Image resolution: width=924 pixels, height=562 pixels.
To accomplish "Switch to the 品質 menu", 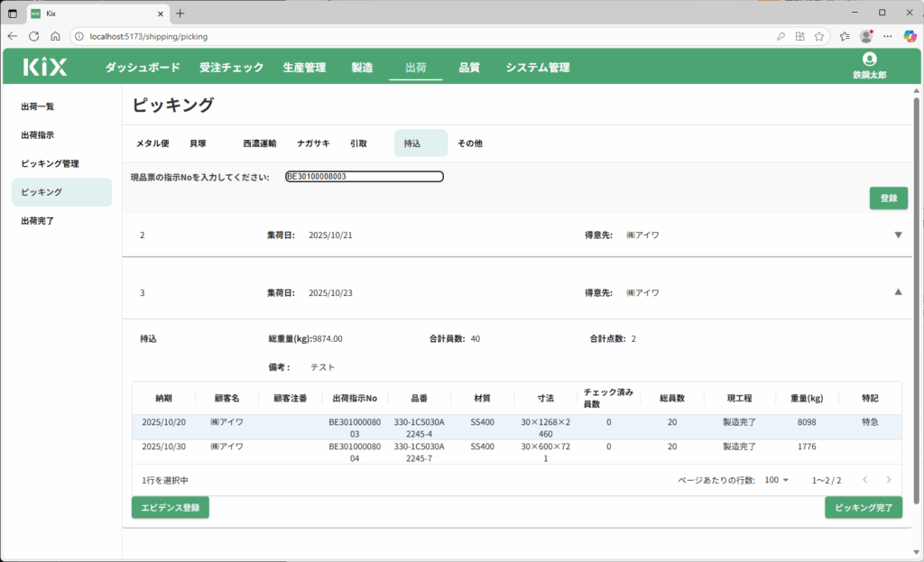I will (x=469, y=68).
